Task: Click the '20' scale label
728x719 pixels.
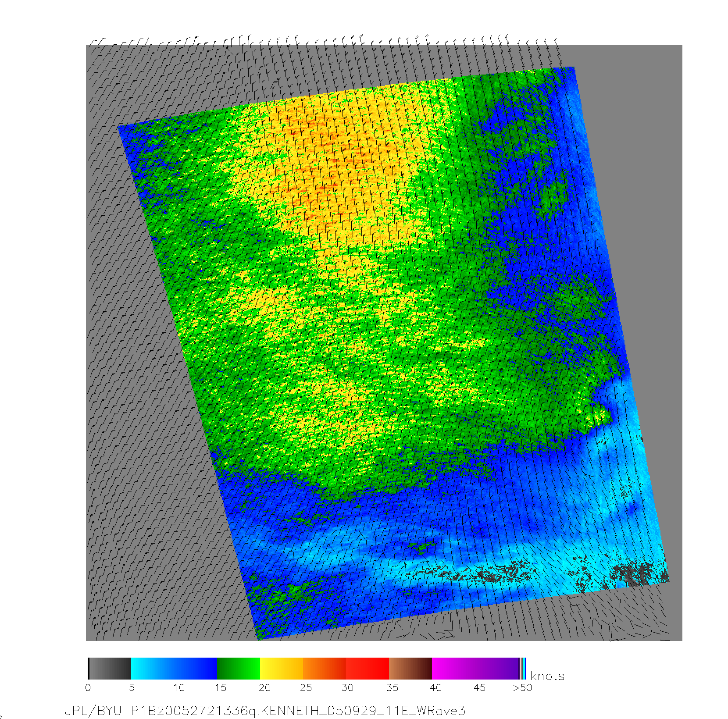Action: click(264, 687)
